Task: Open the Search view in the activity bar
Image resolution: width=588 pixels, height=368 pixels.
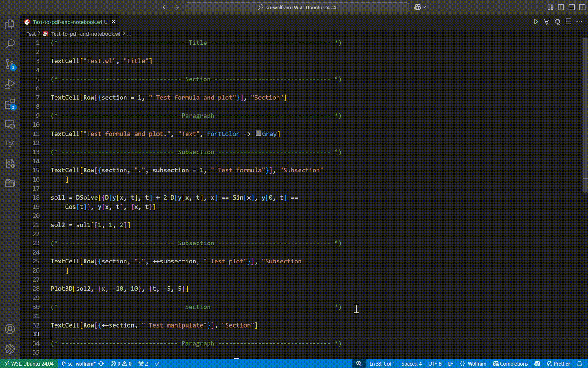Action: pyautogui.click(x=10, y=44)
